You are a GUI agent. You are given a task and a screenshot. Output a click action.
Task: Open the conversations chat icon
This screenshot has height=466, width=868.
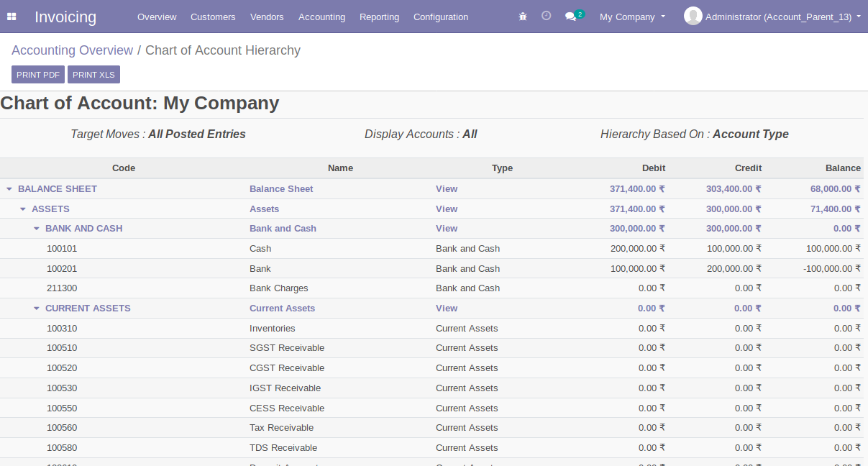click(x=570, y=17)
